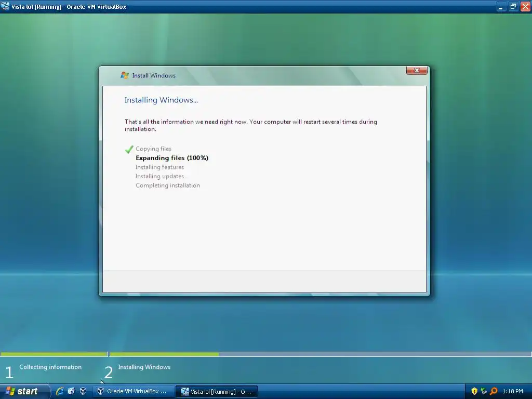This screenshot has height=399, width=532.
Task: Select the 'Completing installation' step text
Action: click(168, 185)
